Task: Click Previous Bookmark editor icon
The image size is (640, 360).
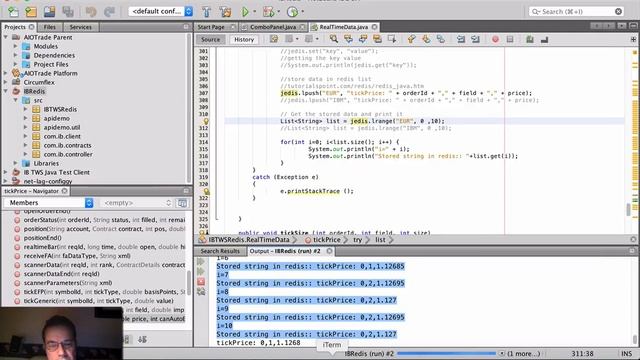Action: (411, 39)
